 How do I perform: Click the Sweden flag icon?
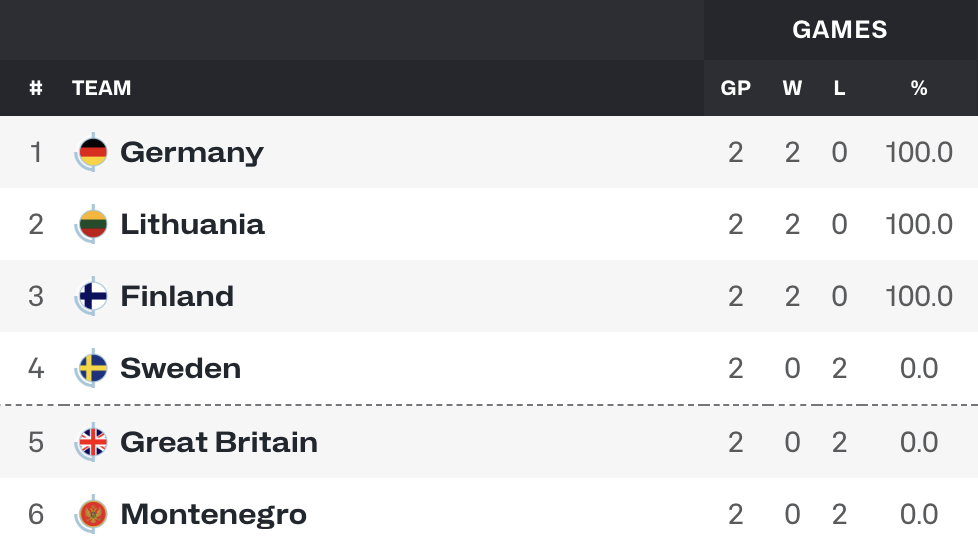tap(92, 368)
